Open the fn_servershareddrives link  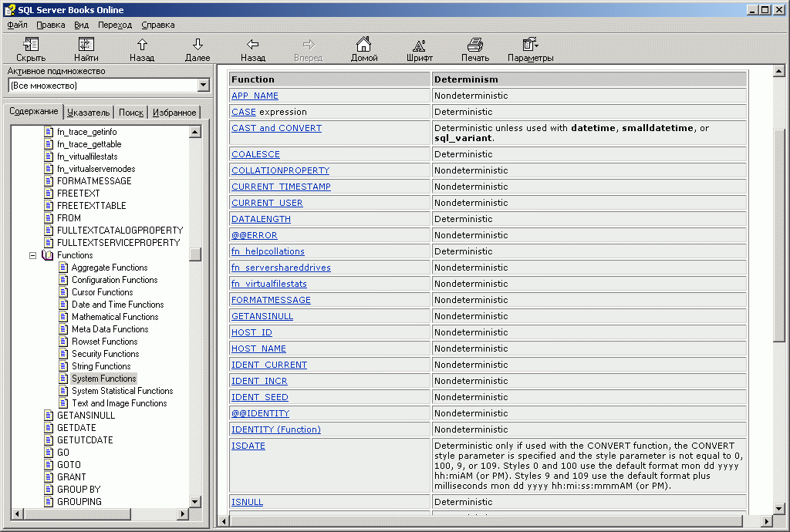(281, 268)
